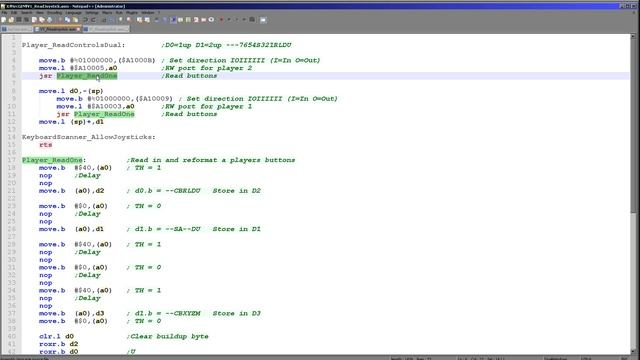
Task: Click the Find toolbar icon
Action: pos(104,20)
